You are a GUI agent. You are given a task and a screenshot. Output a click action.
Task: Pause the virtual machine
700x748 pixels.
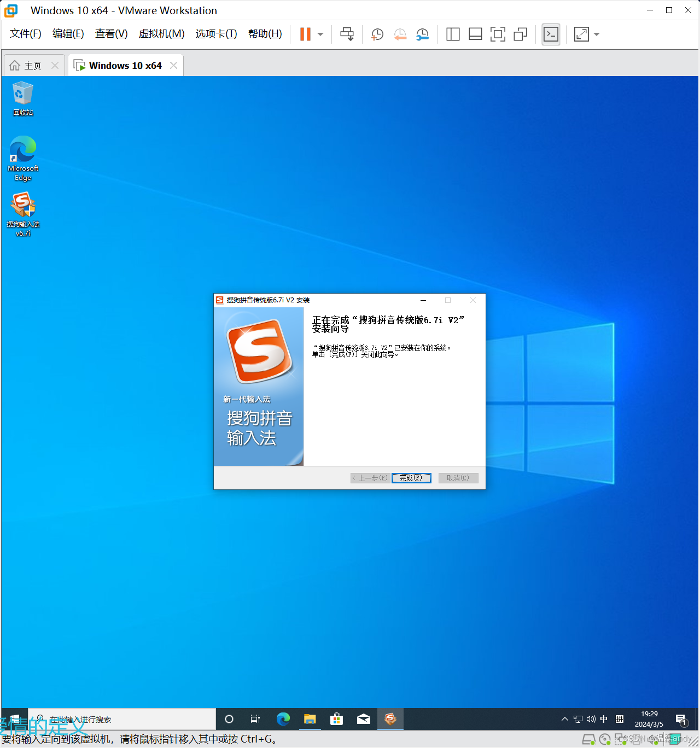point(305,34)
